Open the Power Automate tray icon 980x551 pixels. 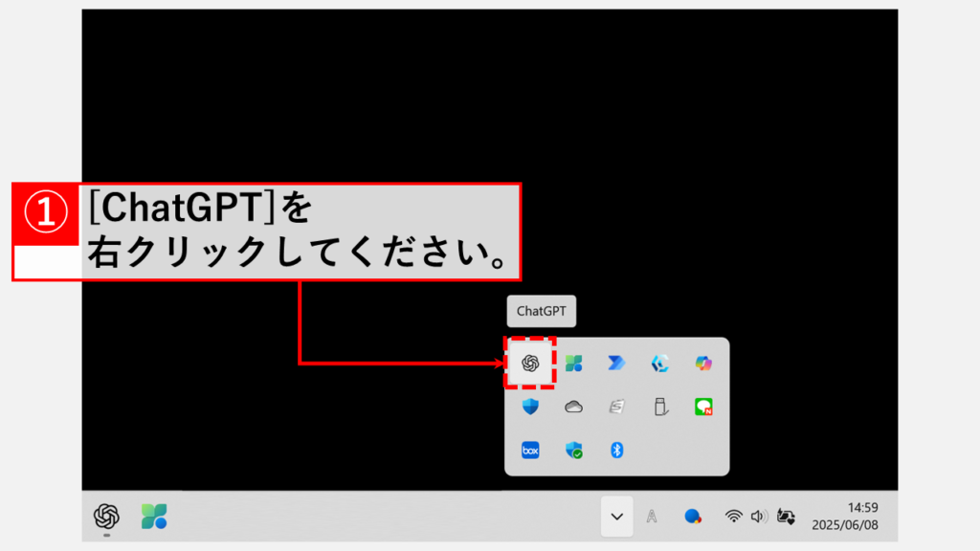click(616, 363)
